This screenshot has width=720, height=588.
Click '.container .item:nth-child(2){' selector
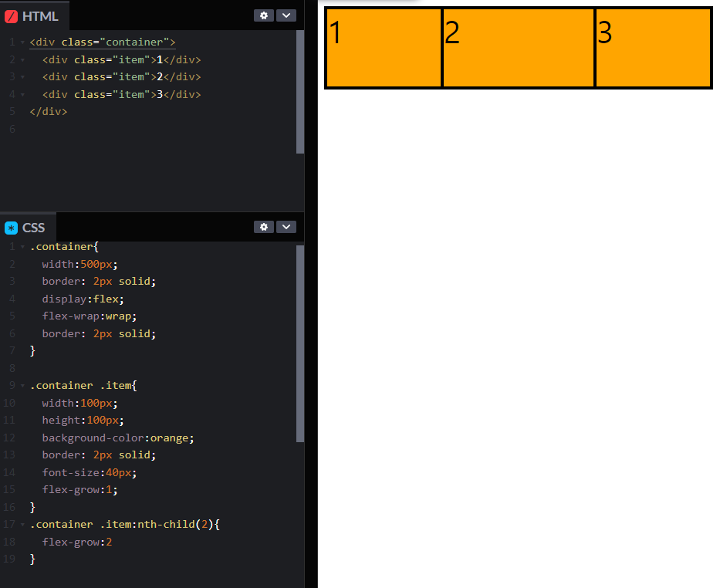pos(125,524)
